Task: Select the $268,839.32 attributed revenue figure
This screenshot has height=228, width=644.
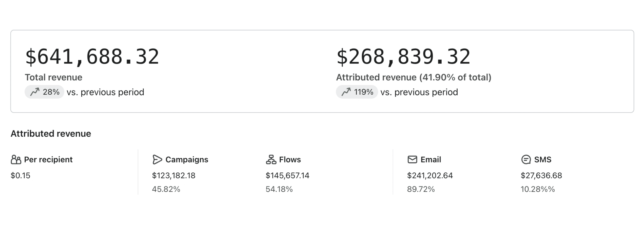Action: click(x=403, y=57)
